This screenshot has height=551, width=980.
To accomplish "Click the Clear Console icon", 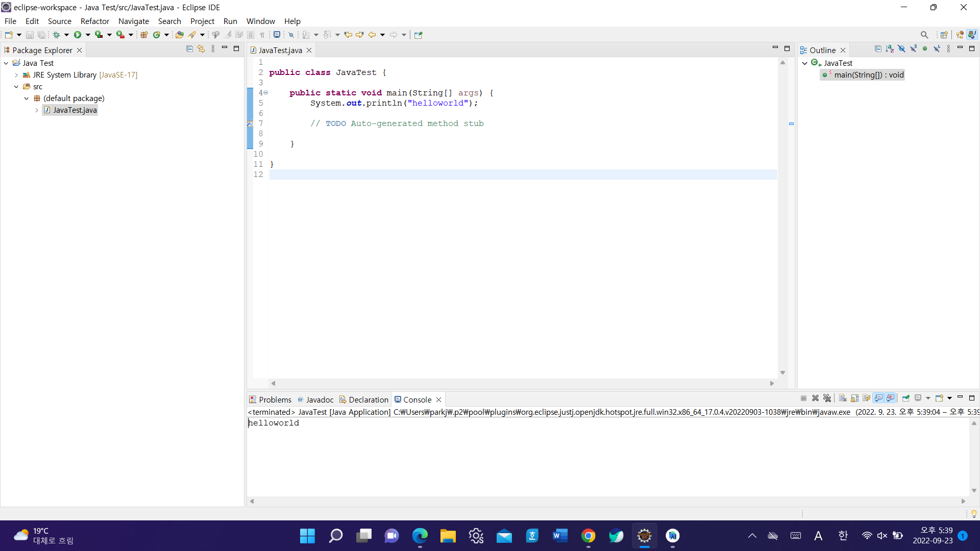I will coord(843,398).
